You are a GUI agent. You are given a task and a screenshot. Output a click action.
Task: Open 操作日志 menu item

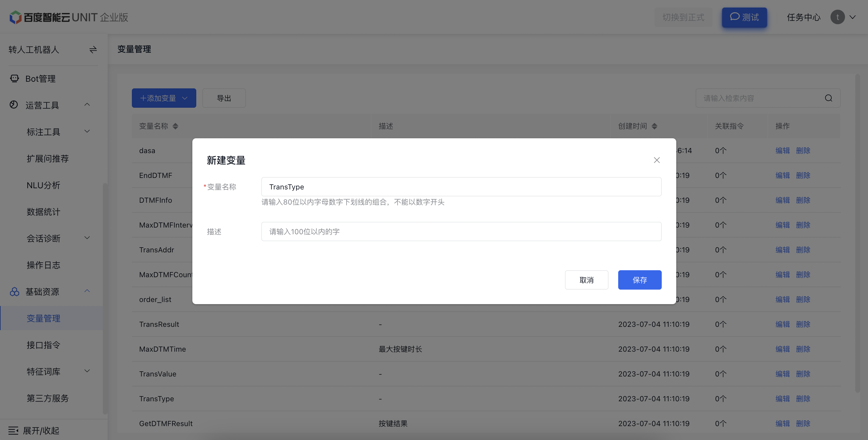(x=43, y=265)
